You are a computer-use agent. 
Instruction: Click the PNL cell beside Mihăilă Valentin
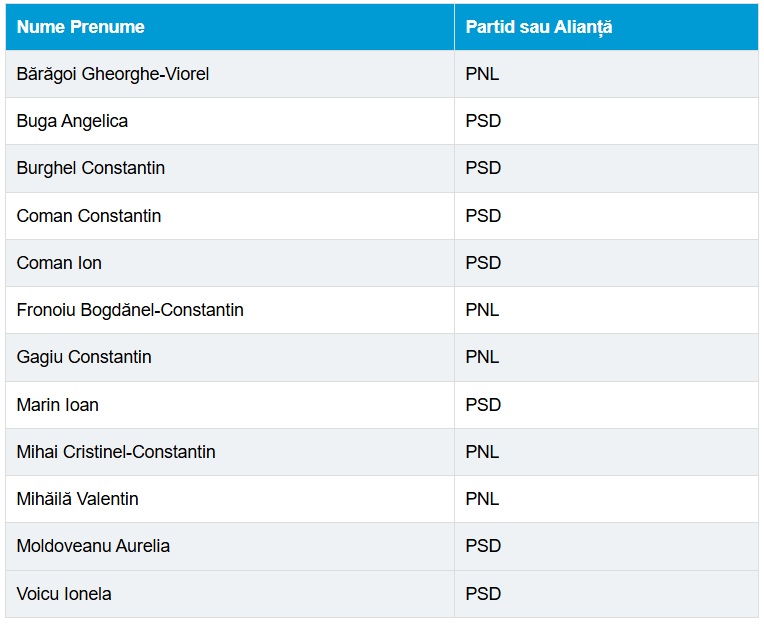(x=482, y=499)
